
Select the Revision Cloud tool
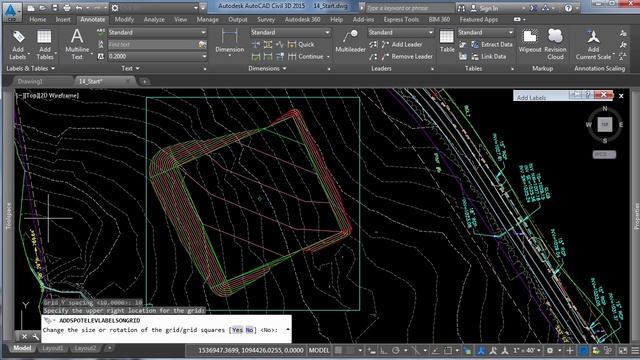click(x=555, y=44)
